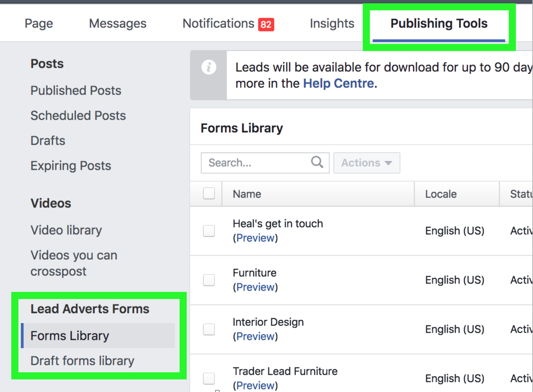
Task: Check the Furniture form checkbox
Action: click(x=209, y=280)
